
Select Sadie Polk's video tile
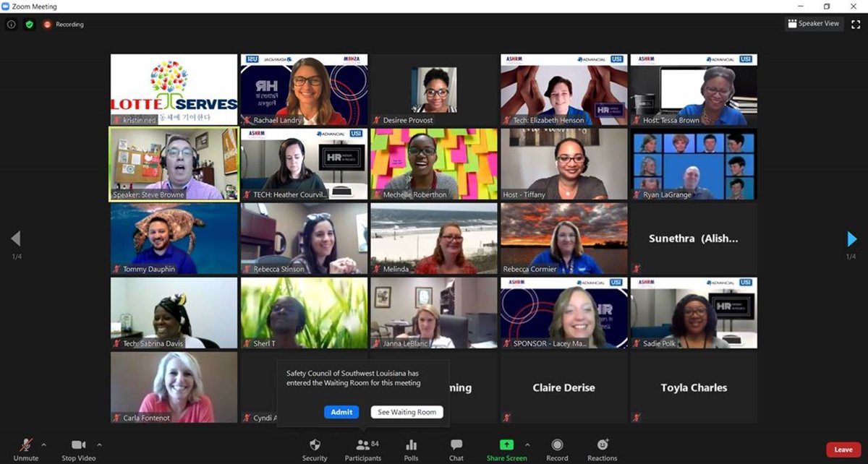tap(694, 313)
